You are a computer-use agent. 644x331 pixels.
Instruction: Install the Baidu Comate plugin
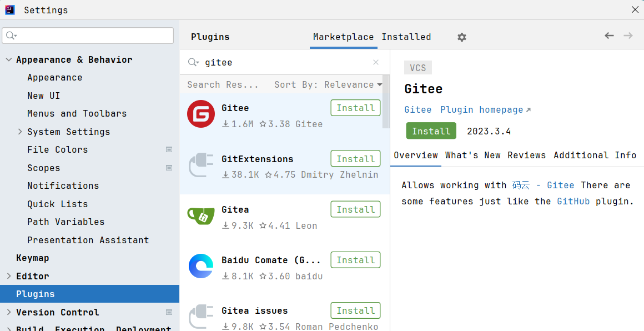(x=356, y=260)
